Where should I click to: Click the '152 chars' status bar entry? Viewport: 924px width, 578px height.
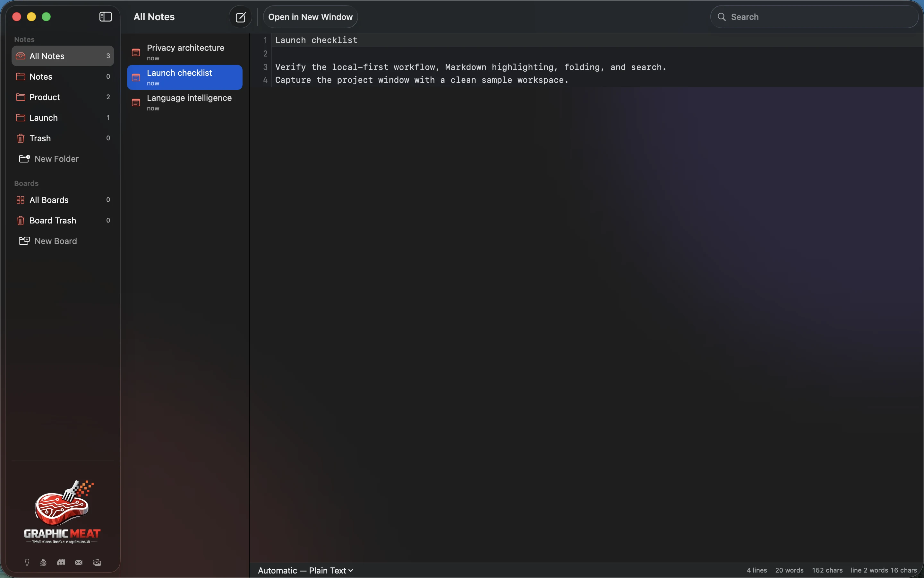pyautogui.click(x=827, y=570)
